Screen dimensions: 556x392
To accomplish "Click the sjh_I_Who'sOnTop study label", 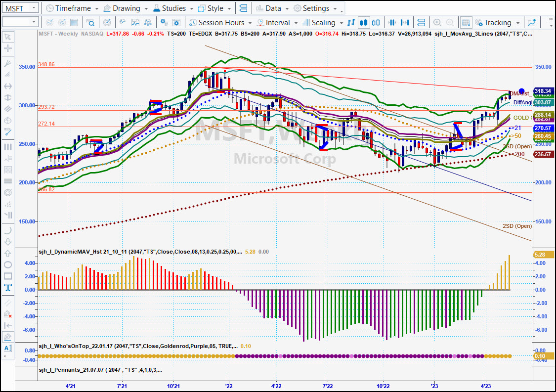I will 138,346.
